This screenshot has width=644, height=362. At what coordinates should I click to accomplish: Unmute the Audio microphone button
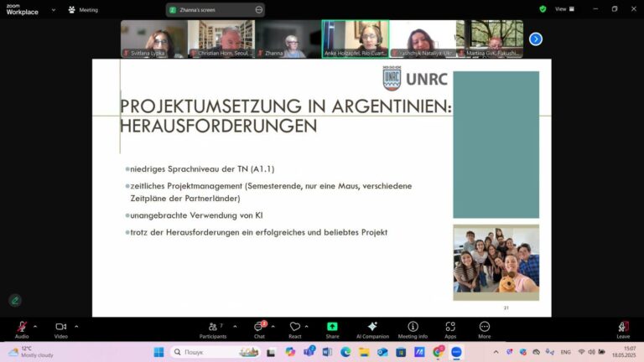[x=22, y=329]
